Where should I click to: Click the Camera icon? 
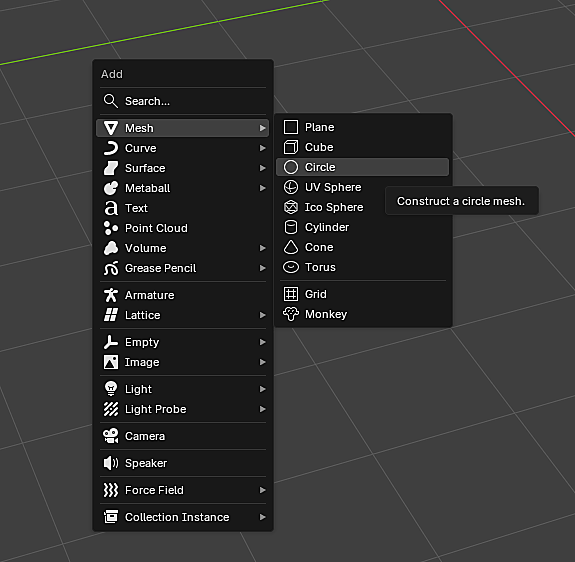pos(111,436)
